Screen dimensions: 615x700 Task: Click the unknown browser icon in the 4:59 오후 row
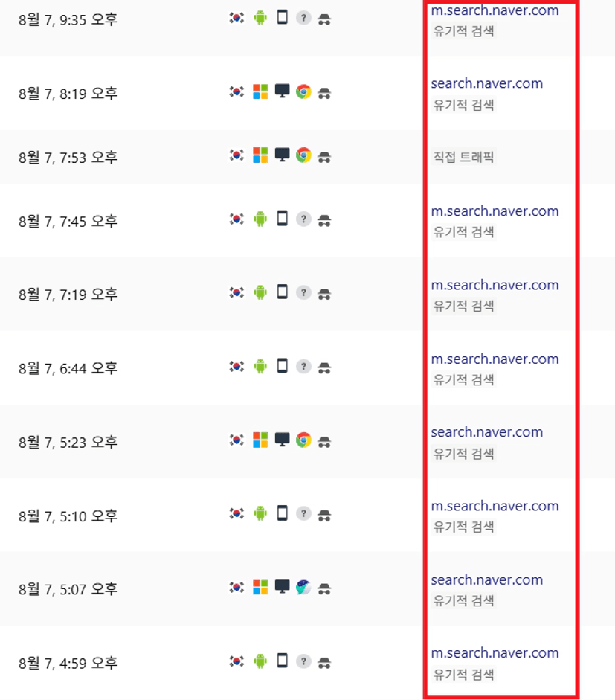(303, 661)
